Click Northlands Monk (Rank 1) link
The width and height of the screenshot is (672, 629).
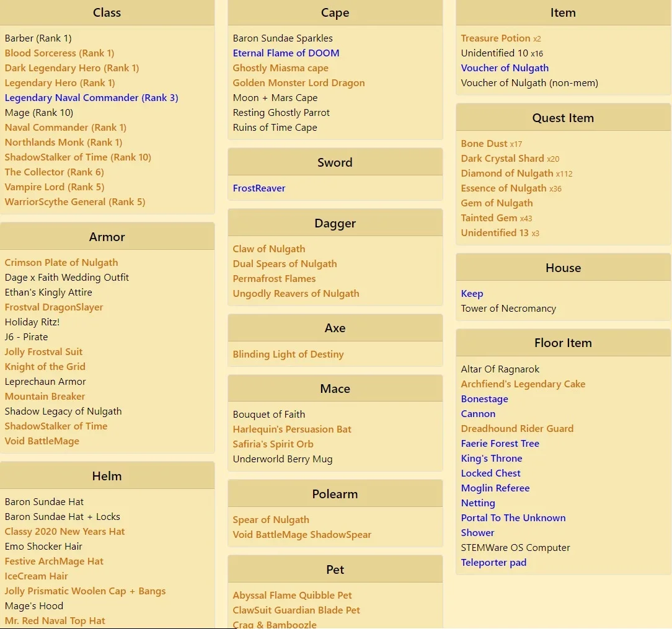coord(63,143)
